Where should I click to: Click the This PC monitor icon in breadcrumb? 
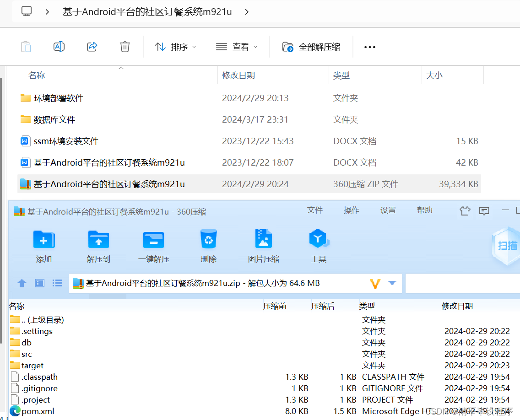27,11
